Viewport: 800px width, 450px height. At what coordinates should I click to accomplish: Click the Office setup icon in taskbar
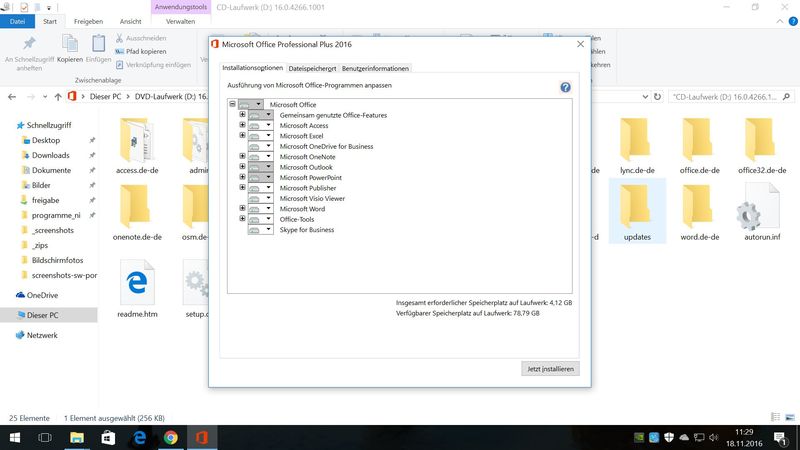[202, 437]
